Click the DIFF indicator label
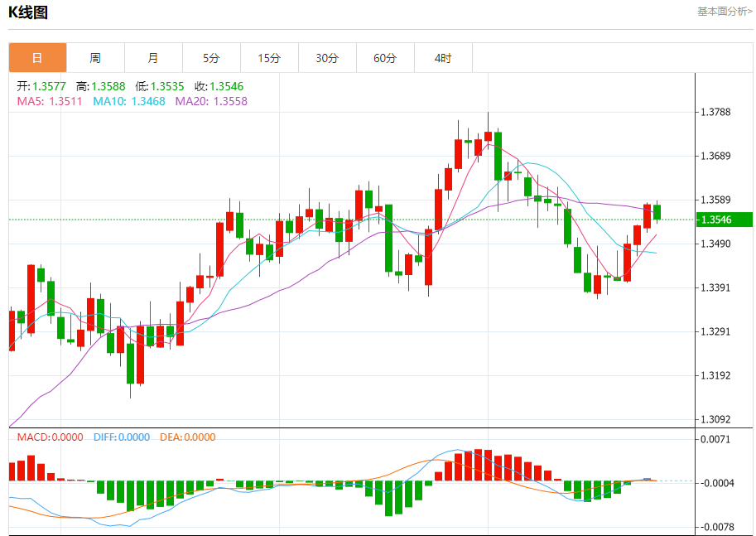 (x=122, y=437)
